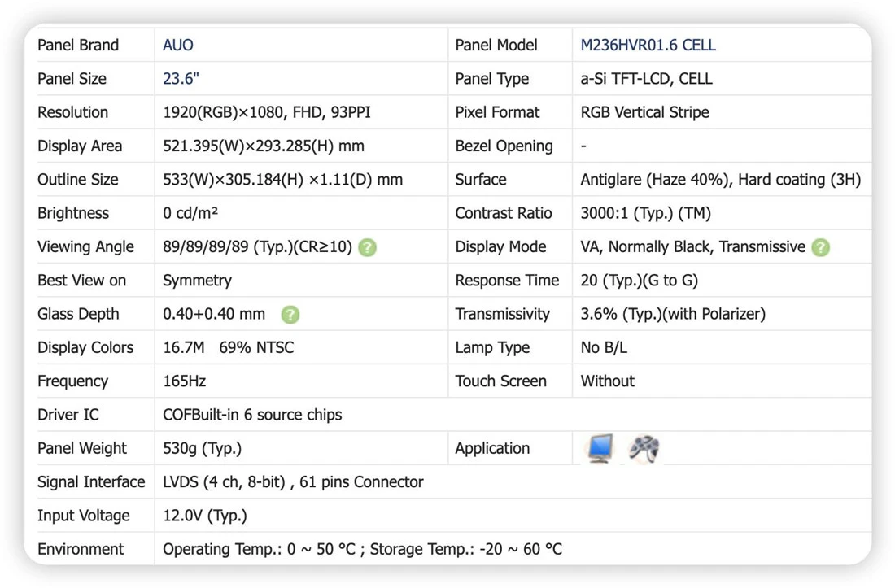Image resolution: width=895 pixels, height=588 pixels.
Task: Select the Antiglare (Haze 40%) surface value
Action: pyautogui.click(x=720, y=180)
